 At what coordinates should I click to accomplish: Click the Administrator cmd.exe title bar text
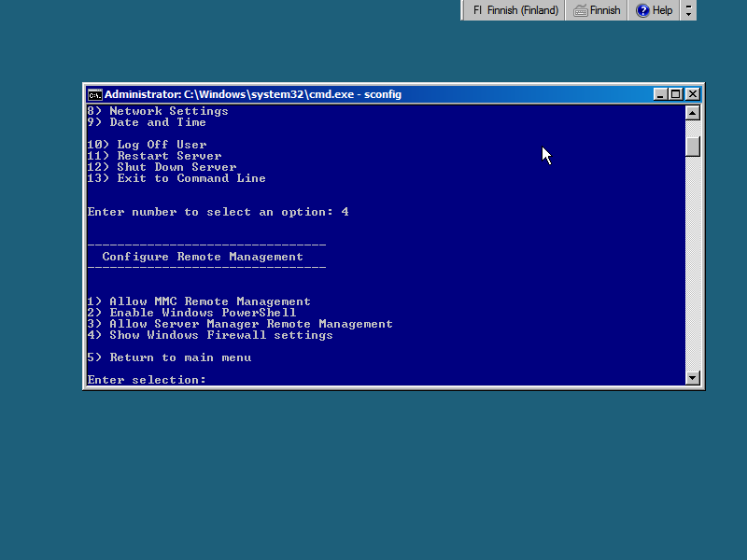click(252, 94)
